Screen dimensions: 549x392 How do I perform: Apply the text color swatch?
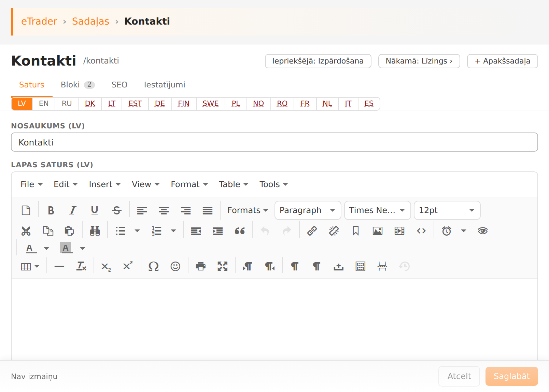(x=31, y=249)
